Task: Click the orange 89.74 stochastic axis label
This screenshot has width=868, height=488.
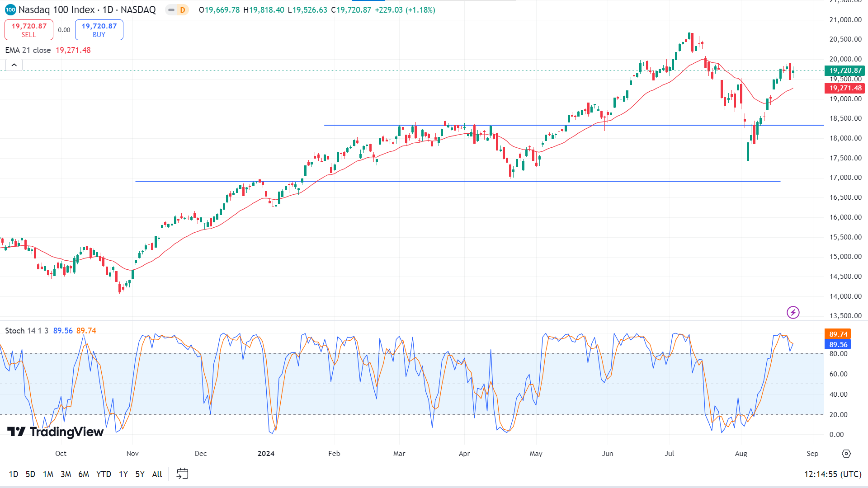Action: [x=838, y=334]
